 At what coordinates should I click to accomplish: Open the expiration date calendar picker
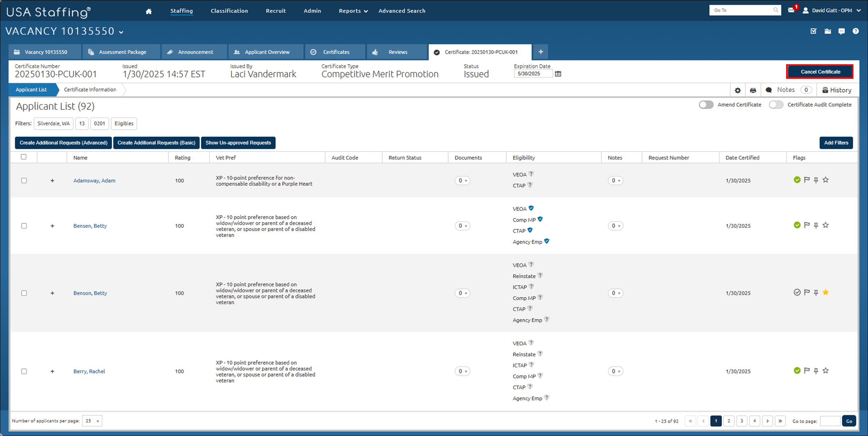coord(558,74)
